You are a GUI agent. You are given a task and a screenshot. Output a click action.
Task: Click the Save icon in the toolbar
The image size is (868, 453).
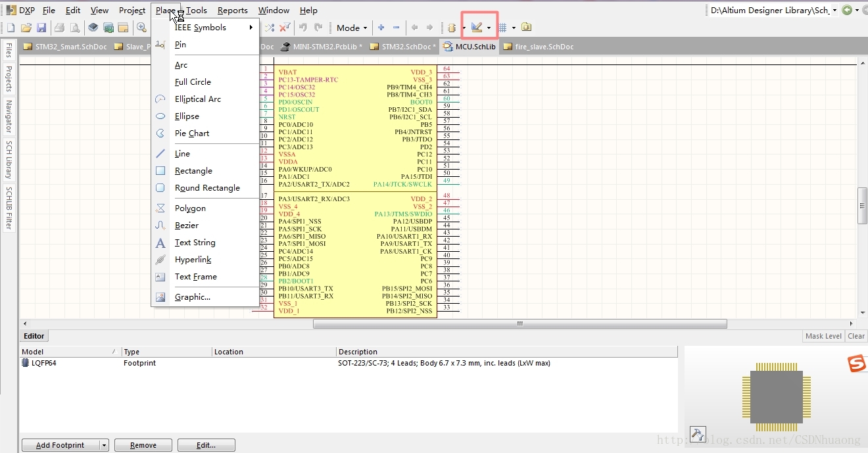point(41,28)
